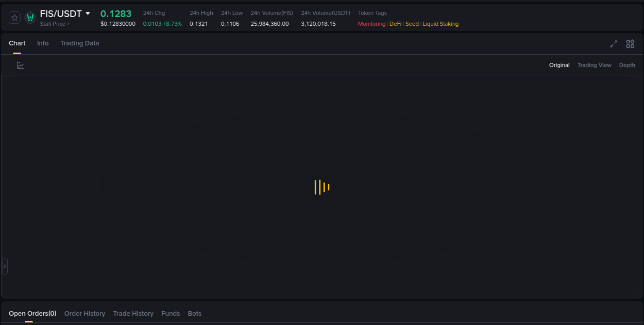View the Open Orders(0) section
Screen dimensions: 644x325
(x=32, y=313)
